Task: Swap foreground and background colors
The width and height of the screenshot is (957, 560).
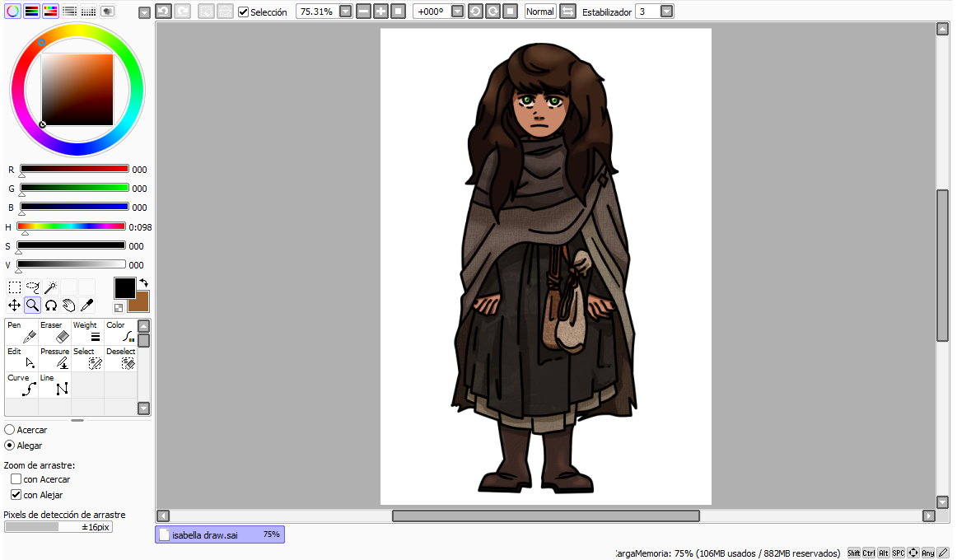Action: pos(143,283)
